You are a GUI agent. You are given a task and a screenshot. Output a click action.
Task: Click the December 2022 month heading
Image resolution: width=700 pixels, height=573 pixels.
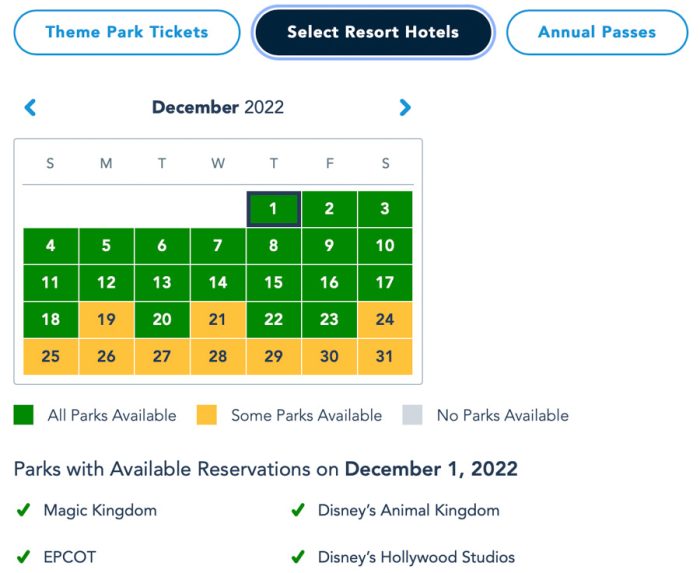click(x=218, y=108)
